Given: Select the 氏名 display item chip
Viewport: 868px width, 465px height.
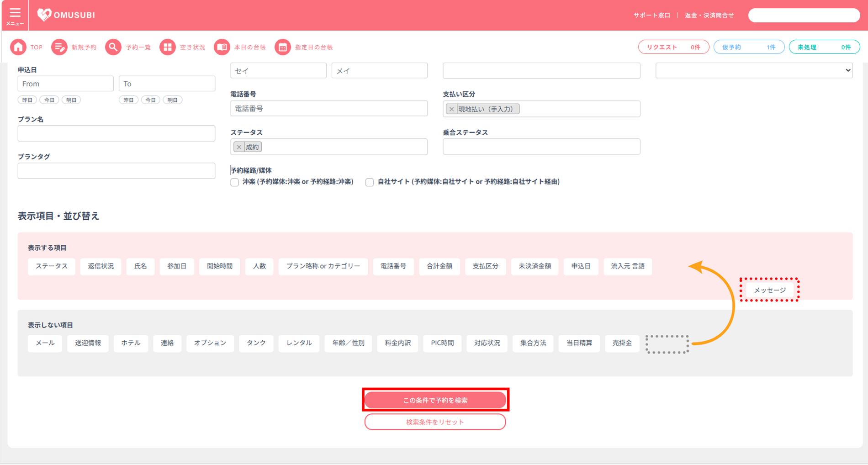Looking at the screenshot, I should click(x=141, y=266).
